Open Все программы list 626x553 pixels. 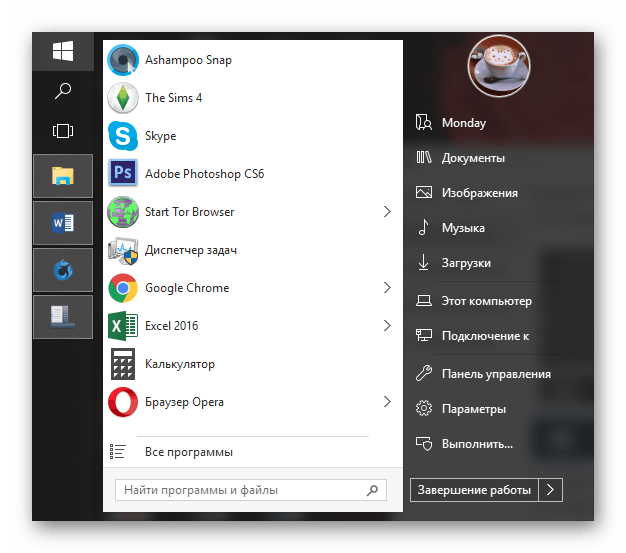pos(188,452)
